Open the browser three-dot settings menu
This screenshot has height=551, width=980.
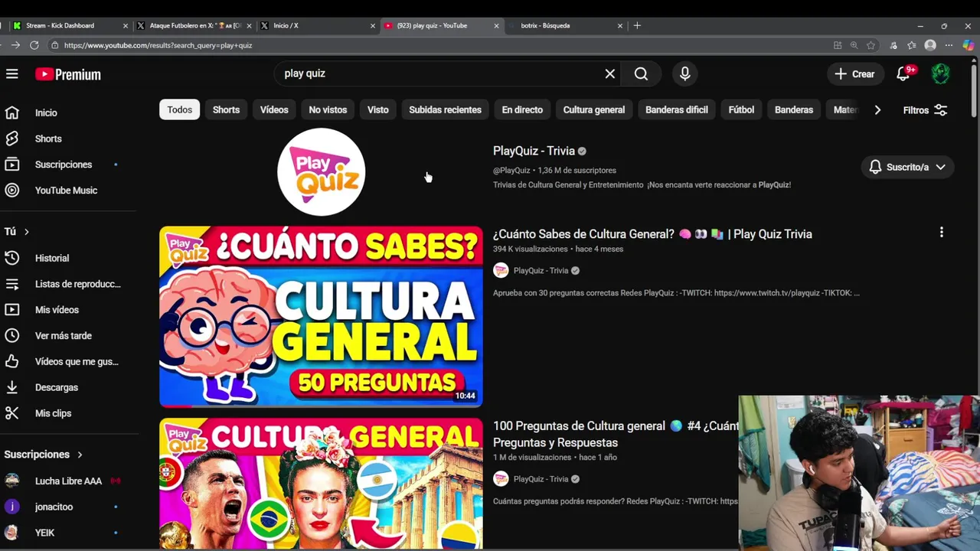[949, 45]
